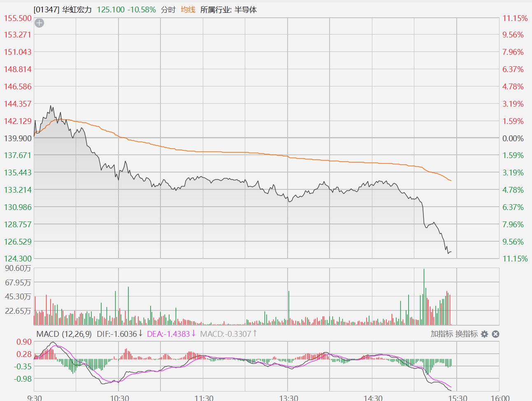The height and width of the screenshot is (401, 532).
Task: Switch to the 分时 view
Action: pos(168,9)
